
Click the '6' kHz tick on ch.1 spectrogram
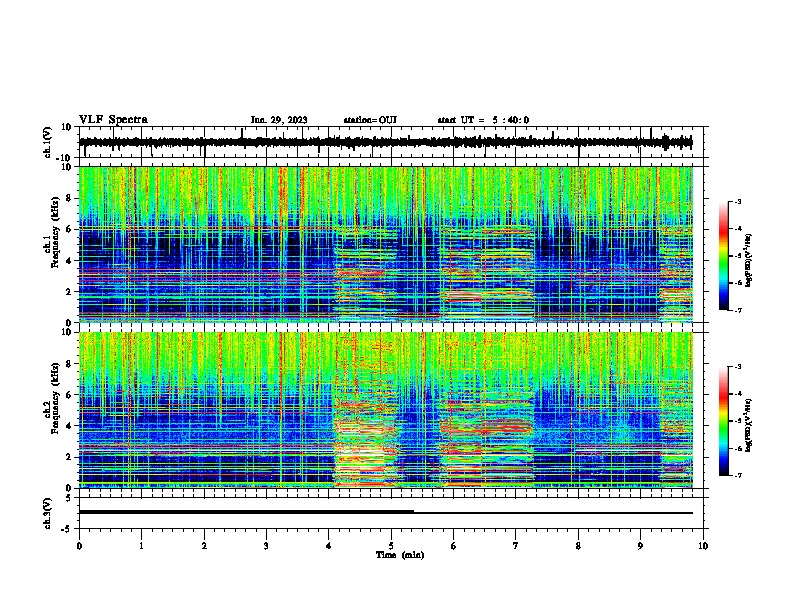click(x=69, y=229)
